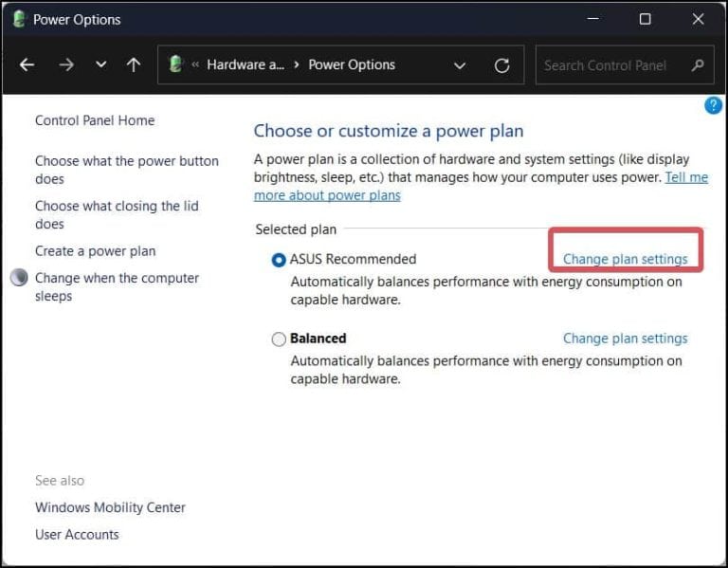This screenshot has height=568, width=728.
Task: Click the magnifier search icon
Action: (698, 65)
